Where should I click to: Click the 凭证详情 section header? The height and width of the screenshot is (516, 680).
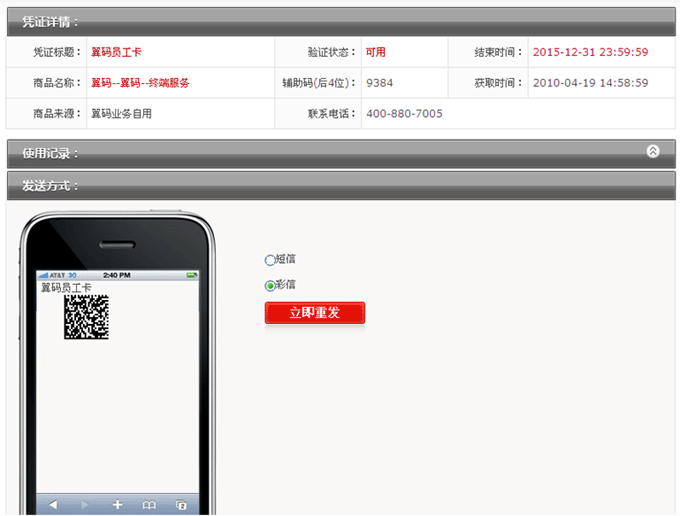tap(341, 22)
